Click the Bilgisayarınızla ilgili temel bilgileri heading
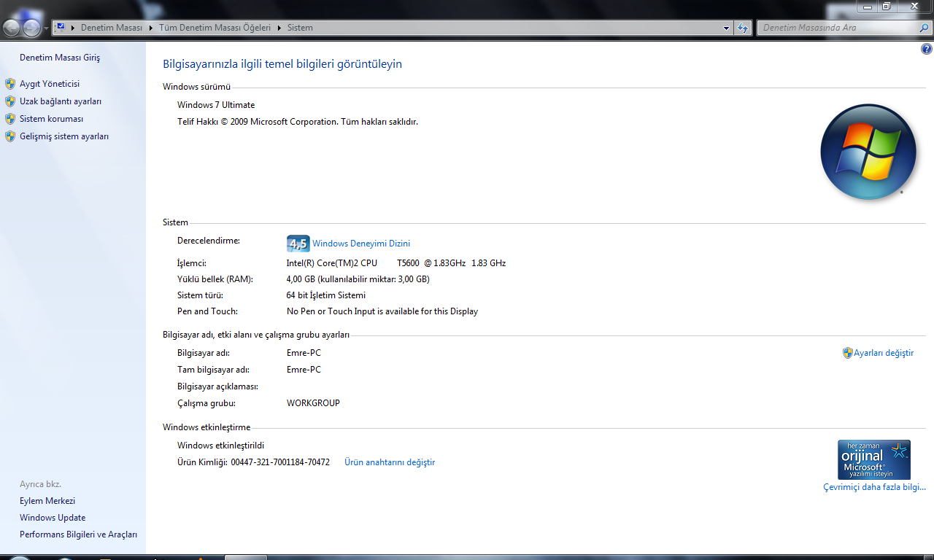The height and width of the screenshot is (560, 934). 282,64
